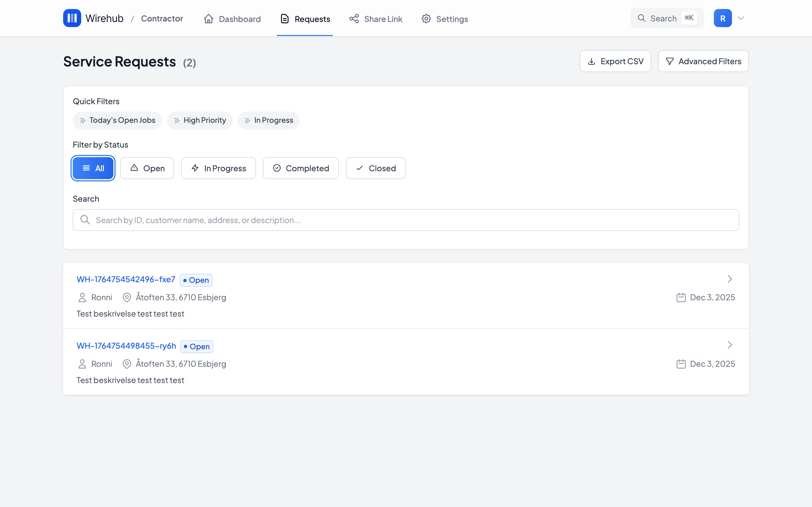Viewport: 812px width, 507px height.
Task: Click the Settings gear icon
Action: tap(426, 19)
